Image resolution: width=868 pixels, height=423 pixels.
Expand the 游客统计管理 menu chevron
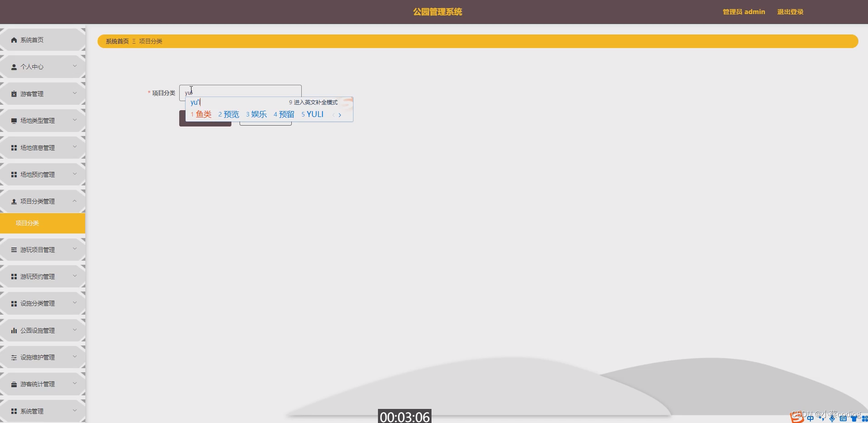coord(75,384)
